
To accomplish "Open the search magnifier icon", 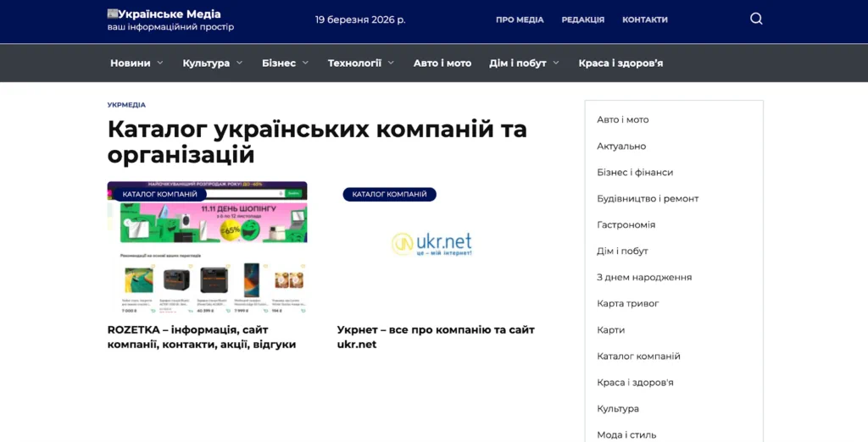I will [756, 19].
